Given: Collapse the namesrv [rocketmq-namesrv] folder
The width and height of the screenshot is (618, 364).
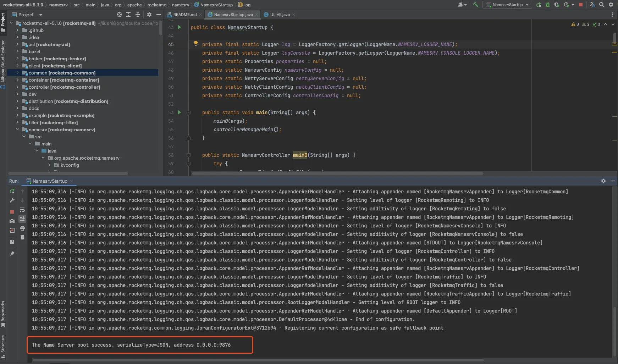Looking at the screenshot, I should pyautogui.click(x=17, y=129).
